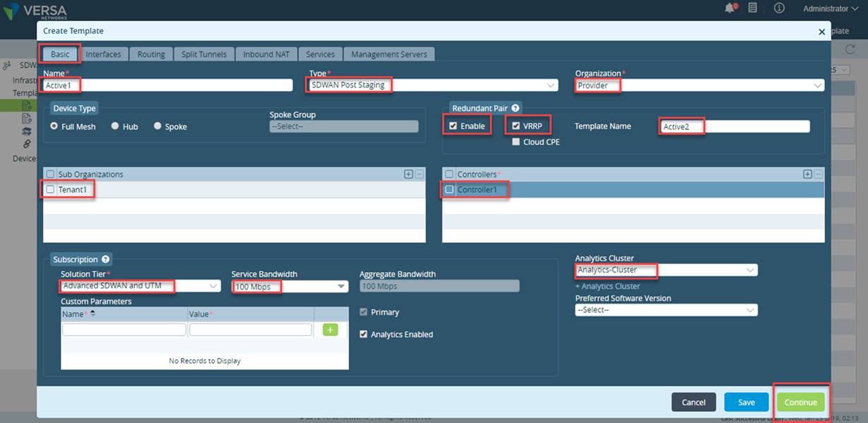Check the Controller1 checkbox
This screenshot has height=423, width=868.
click(x=449, y=189)
